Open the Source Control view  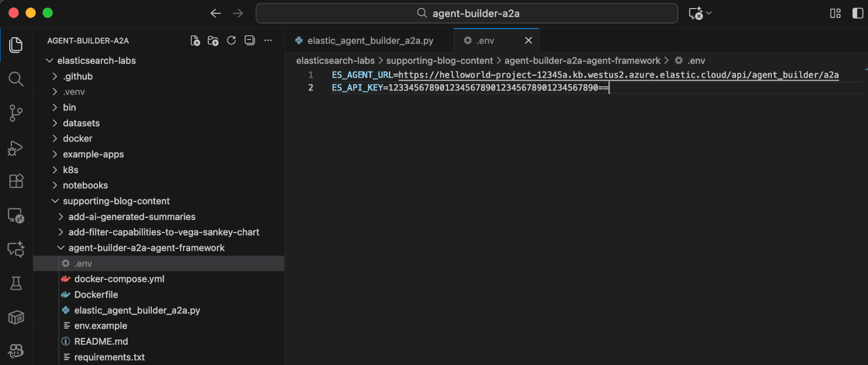pos(16,113)
